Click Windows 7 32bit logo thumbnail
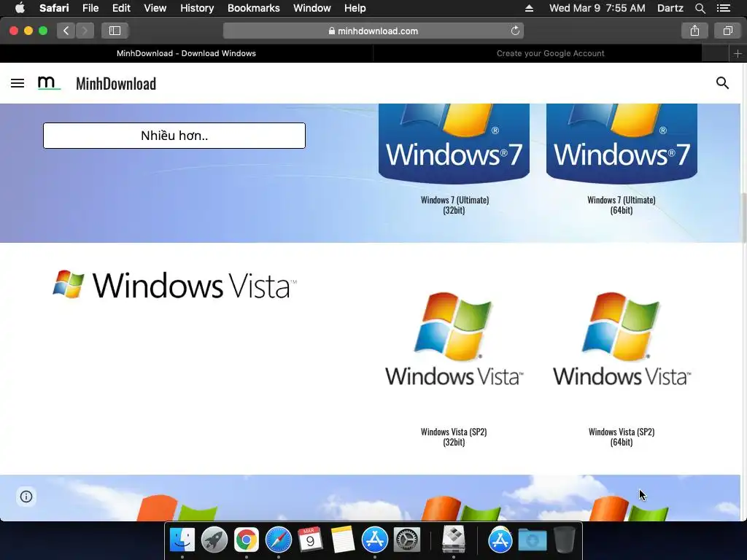 pos(454,144)
